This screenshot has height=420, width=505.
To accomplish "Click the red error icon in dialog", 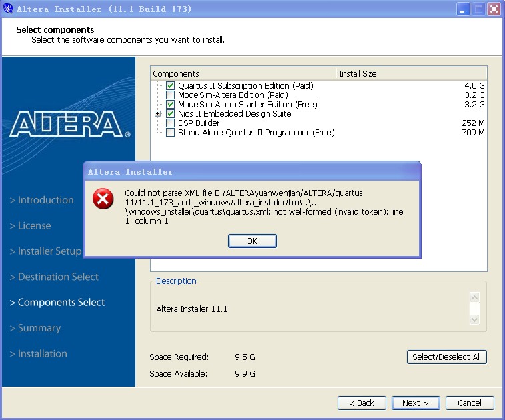I will coord(103,199).
